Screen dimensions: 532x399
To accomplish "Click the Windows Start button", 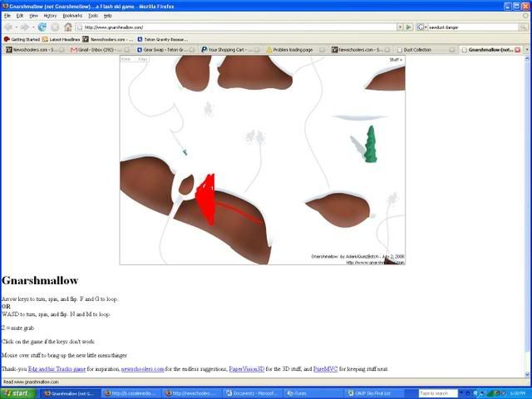I will (17, 393).
